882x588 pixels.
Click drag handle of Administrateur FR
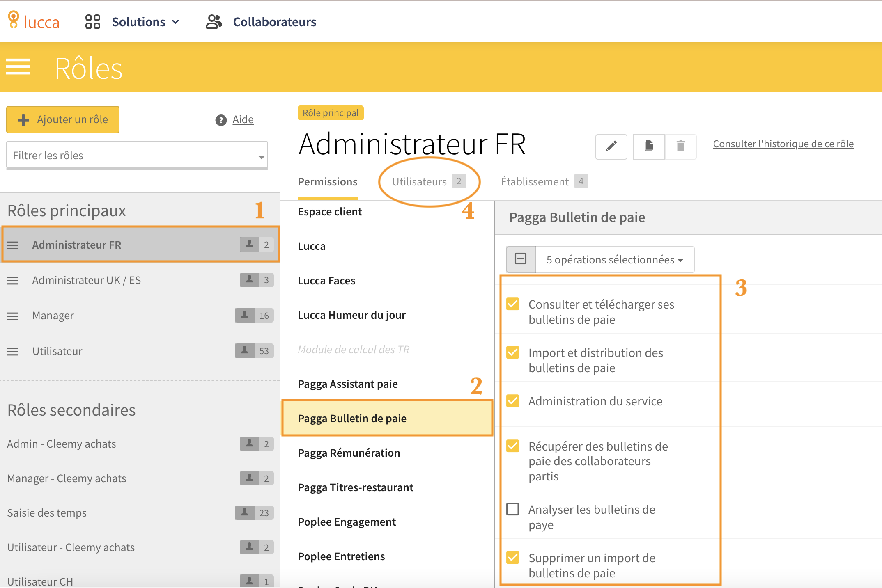13,245
